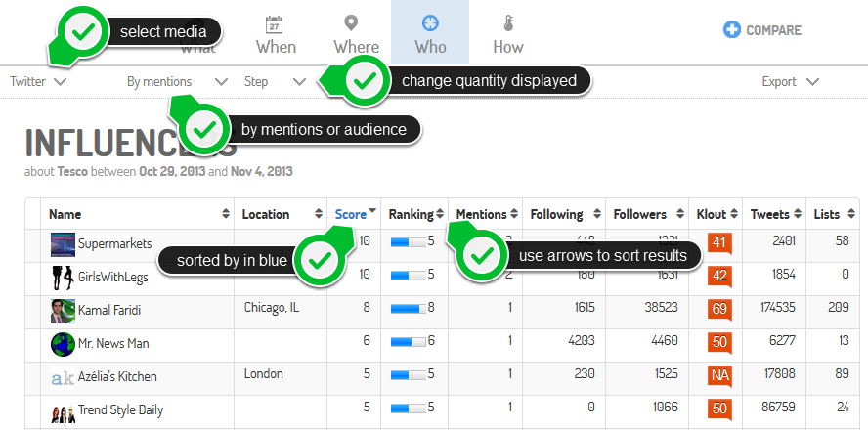Click Mr. News Man ranking bar

[409, 342]
